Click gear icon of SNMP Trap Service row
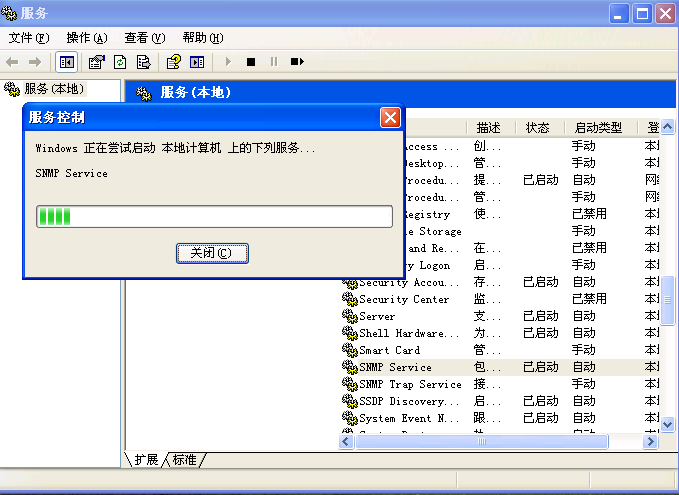Viewport: 679px width, 495px height. tap(349, 384)
